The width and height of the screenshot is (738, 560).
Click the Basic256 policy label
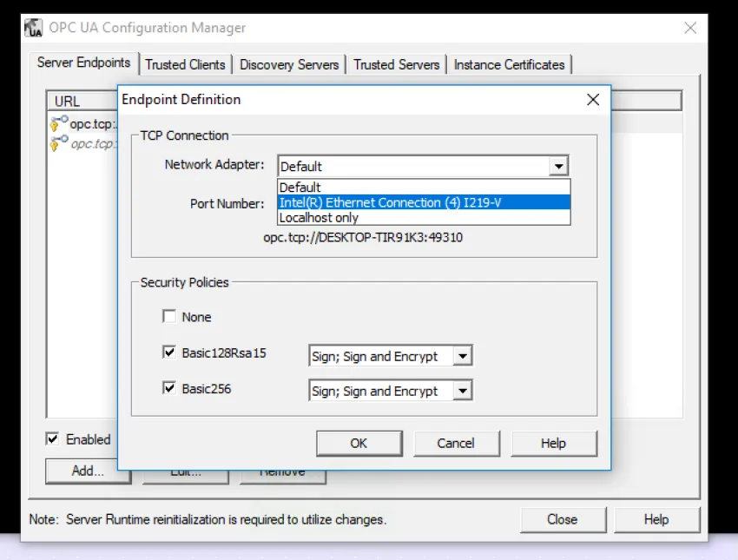(x=207, y=389)
